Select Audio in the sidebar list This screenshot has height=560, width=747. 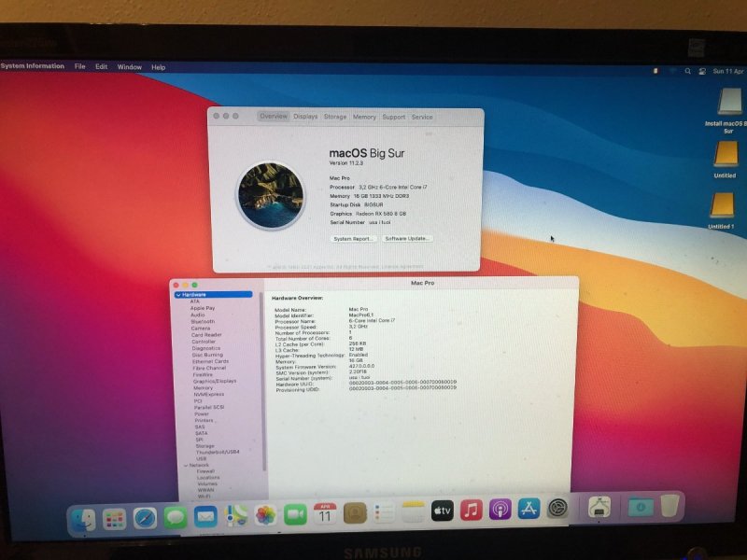(197, 315)
